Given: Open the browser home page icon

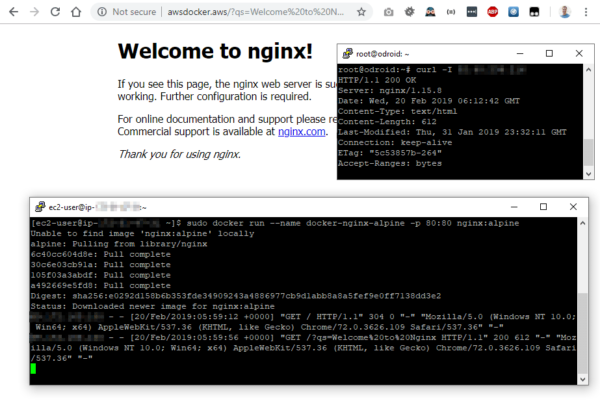Looking at the screenshot, I should coord(76,12).
